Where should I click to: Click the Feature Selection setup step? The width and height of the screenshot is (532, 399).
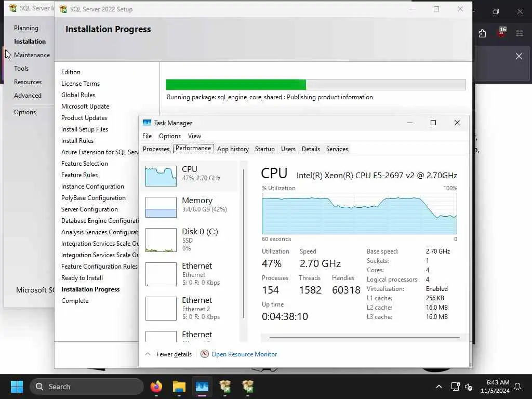pyautogui.click(x=85, y=164)
